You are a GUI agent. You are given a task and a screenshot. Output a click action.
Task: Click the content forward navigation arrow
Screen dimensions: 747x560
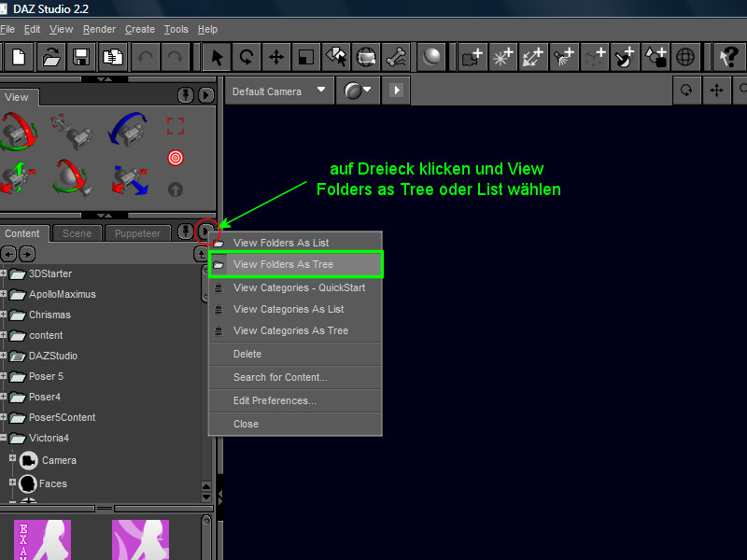pyautogui.click(x=27, y=254)
